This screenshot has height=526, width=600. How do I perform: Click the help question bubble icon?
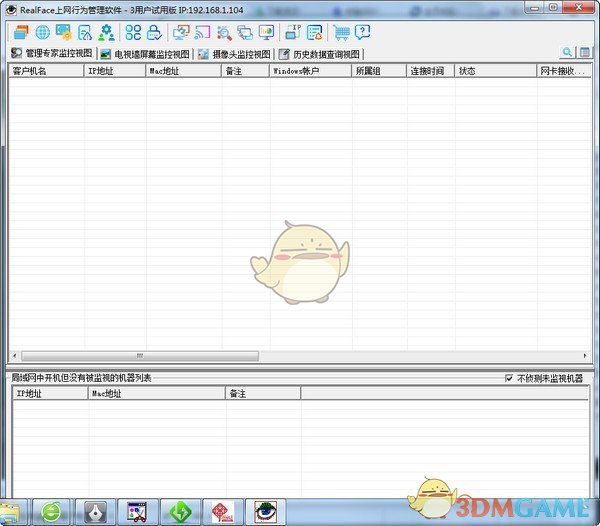(362, 33)
